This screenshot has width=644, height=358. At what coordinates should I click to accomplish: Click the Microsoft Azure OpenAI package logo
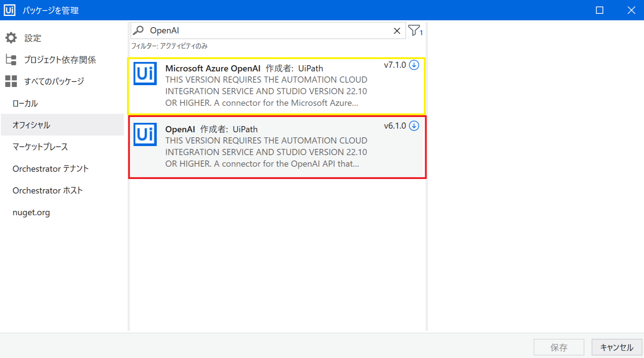pyautogui.click(x=145, y=74)
